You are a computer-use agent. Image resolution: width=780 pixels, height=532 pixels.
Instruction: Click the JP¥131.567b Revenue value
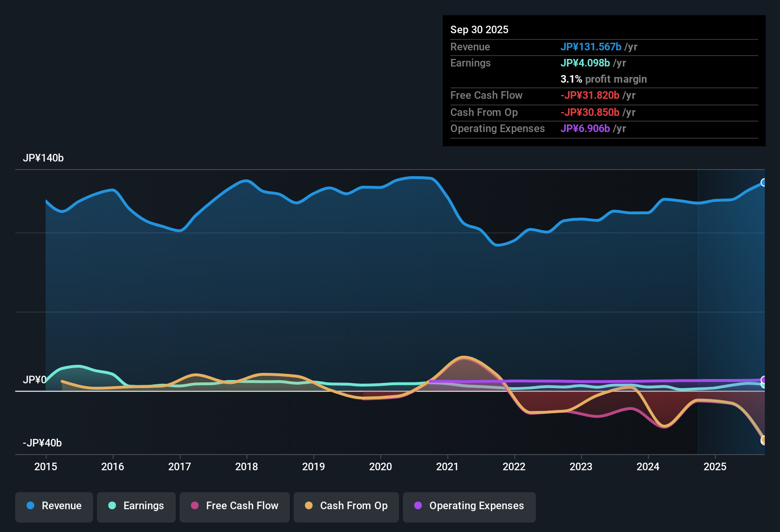coord(592,47)
